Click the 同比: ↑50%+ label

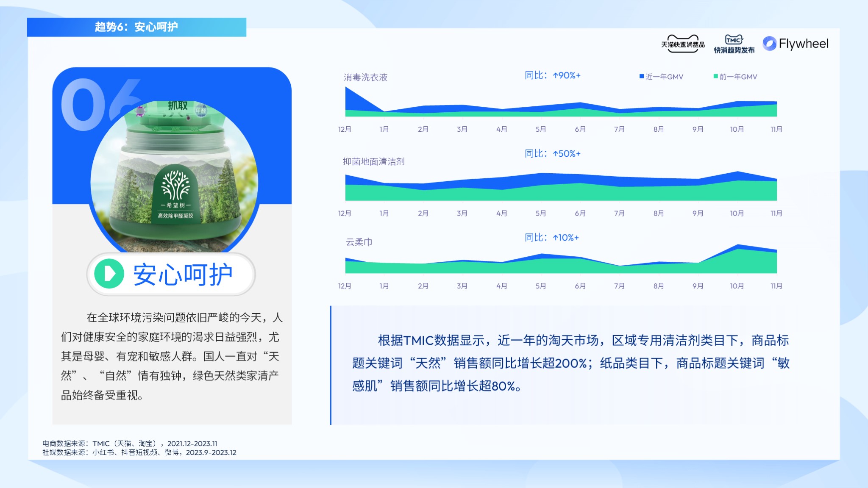point(553,153)
